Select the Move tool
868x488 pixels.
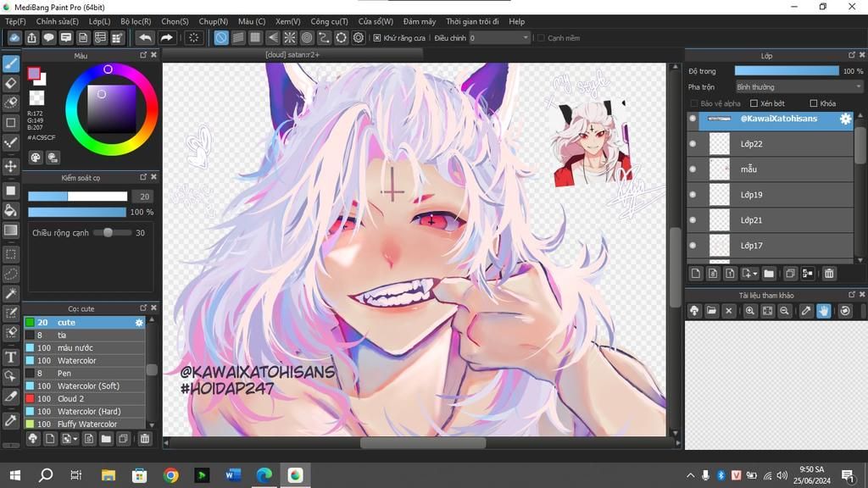pos(11,166)
